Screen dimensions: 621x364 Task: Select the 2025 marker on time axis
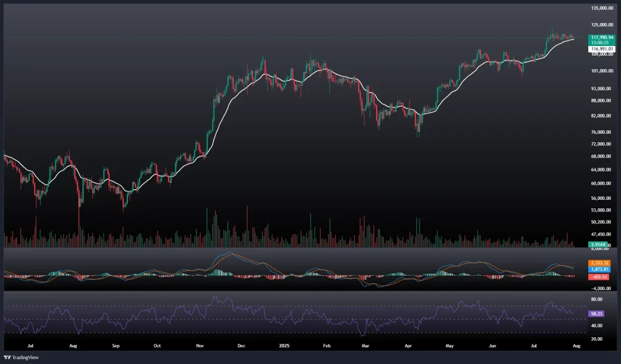tap(283, 346)
